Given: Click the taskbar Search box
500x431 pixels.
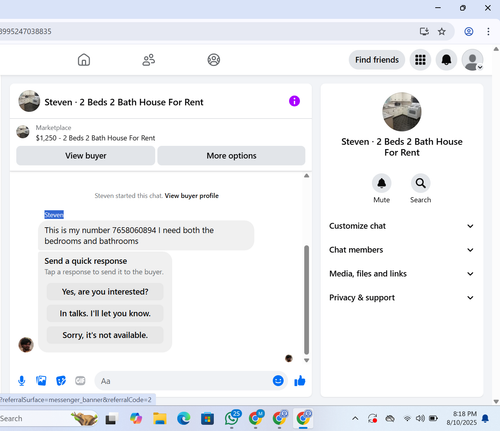Looking at the screenshot, I should pos(48,419).
